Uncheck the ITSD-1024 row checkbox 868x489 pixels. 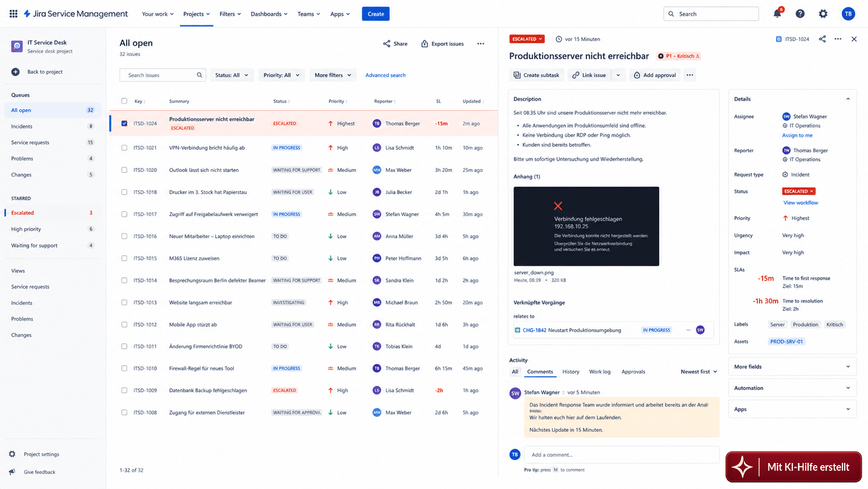(124, 123)
